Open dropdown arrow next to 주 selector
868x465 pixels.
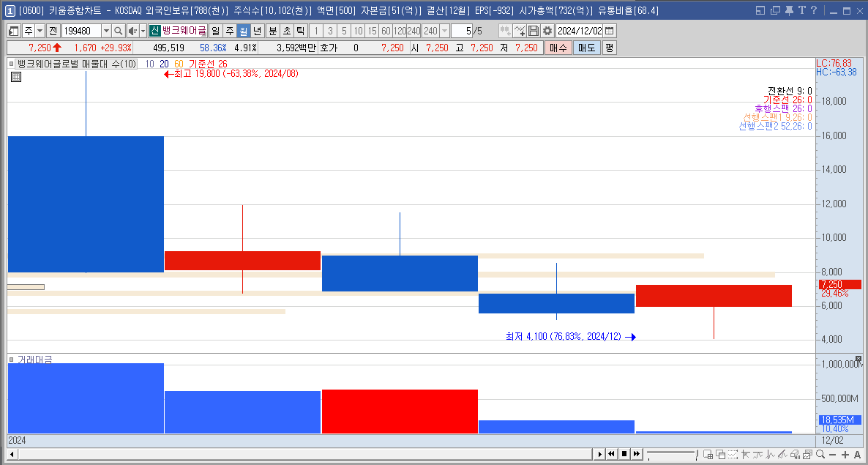(x=40, y=31)
